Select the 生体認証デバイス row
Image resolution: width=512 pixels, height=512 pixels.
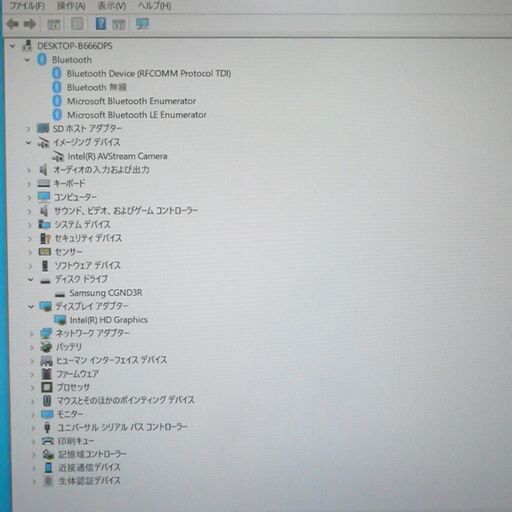pyautogui.click(x=89, y=481)
